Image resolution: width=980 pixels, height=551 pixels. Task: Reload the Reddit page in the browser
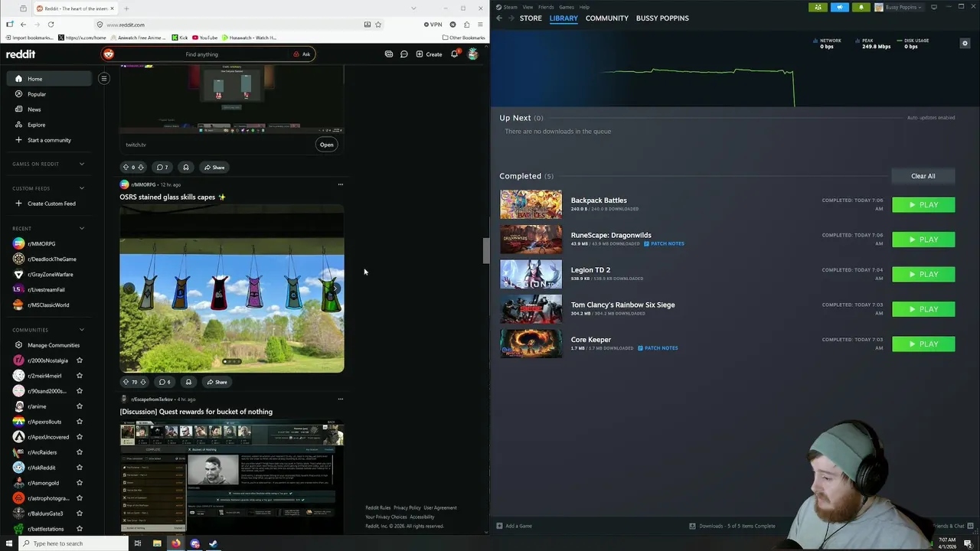point(51,24)
